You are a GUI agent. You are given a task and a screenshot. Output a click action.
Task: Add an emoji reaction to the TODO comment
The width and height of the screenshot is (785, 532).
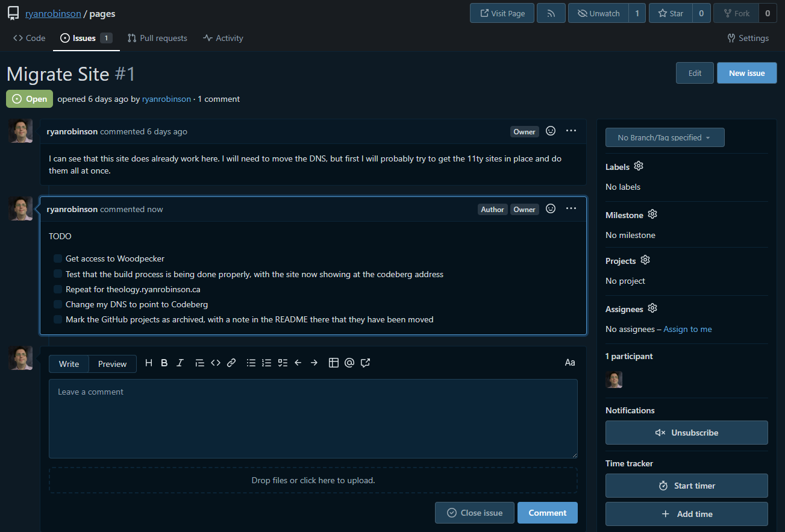point(550,208)
